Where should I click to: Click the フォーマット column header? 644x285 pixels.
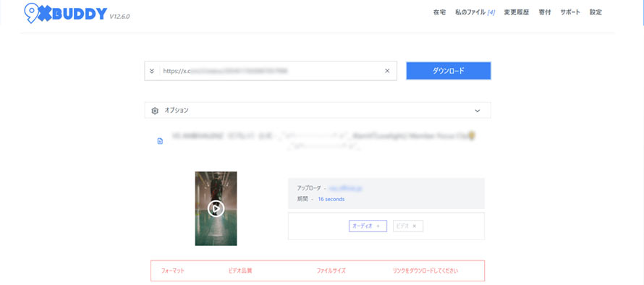coord(172,271)
